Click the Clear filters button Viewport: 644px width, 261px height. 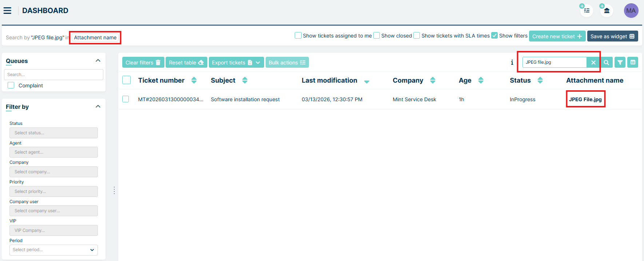pos(143,63)
